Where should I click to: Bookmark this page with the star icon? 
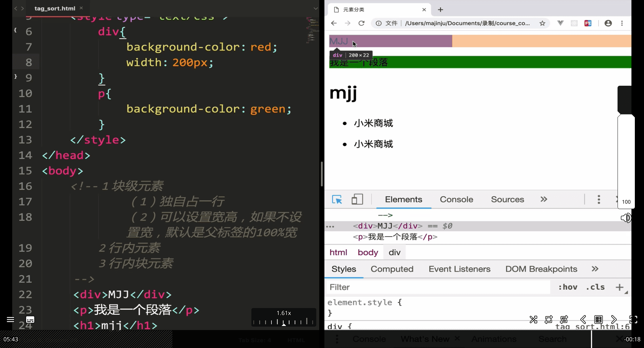point(542,23)
